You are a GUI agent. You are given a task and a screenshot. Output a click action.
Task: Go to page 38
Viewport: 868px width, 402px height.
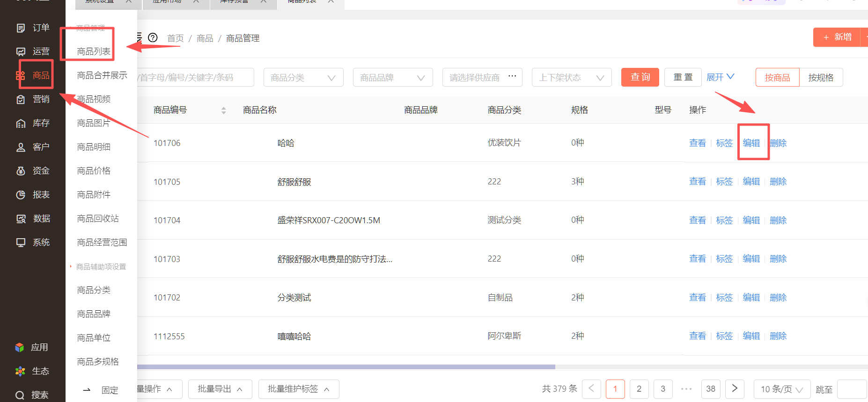pos(711,389)
